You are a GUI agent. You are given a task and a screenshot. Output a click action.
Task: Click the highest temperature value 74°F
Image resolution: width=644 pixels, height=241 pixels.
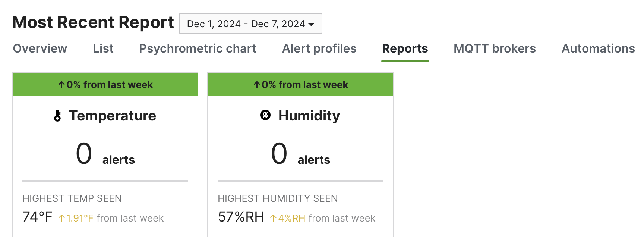point(37,217)
